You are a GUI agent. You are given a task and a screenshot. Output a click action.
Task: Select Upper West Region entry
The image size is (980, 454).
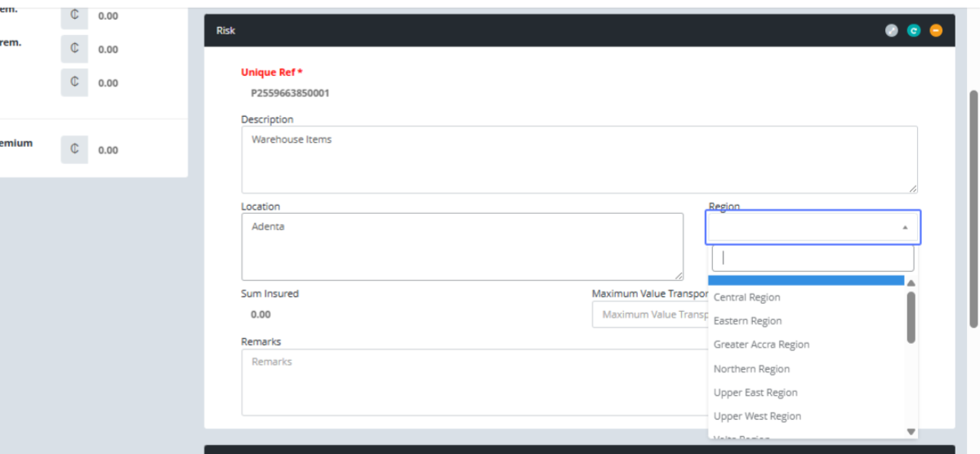pyautogui.click(x=757, y=416)
